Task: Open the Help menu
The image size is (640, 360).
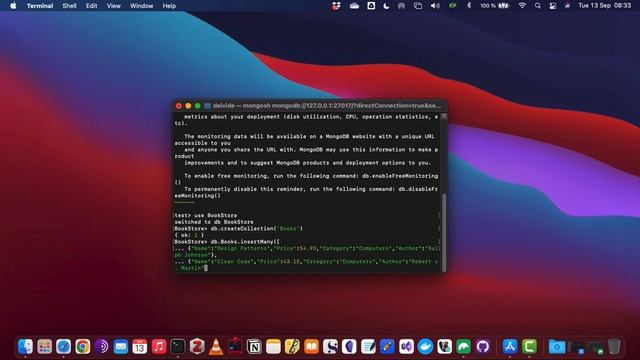Action: pyautogui.click(x=169, y=6)
